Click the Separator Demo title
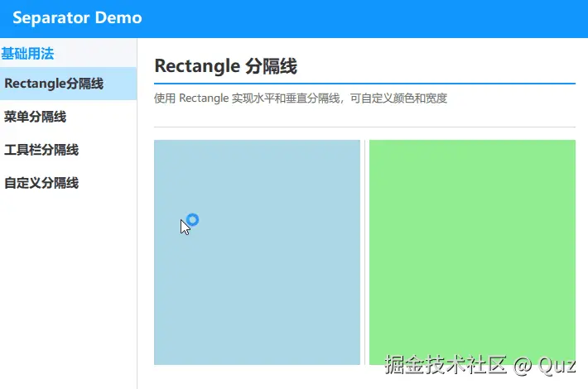The width and height of the screenshot is (588, 389). point(77,17)
